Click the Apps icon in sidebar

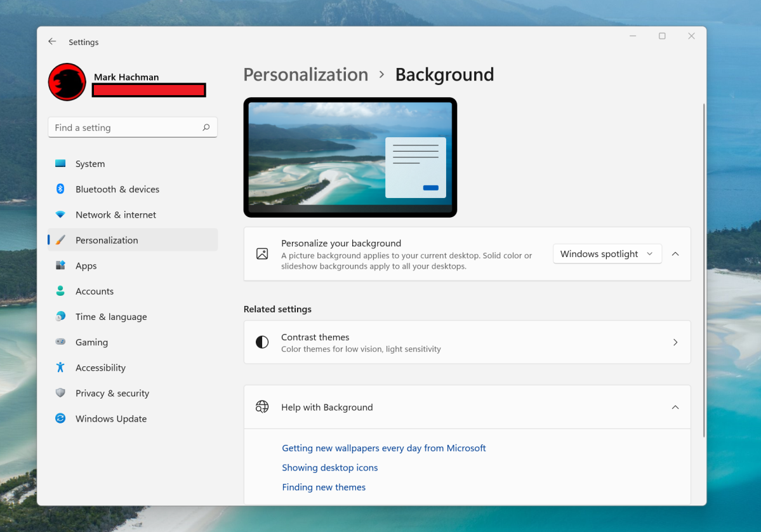(x=60, y=265)
